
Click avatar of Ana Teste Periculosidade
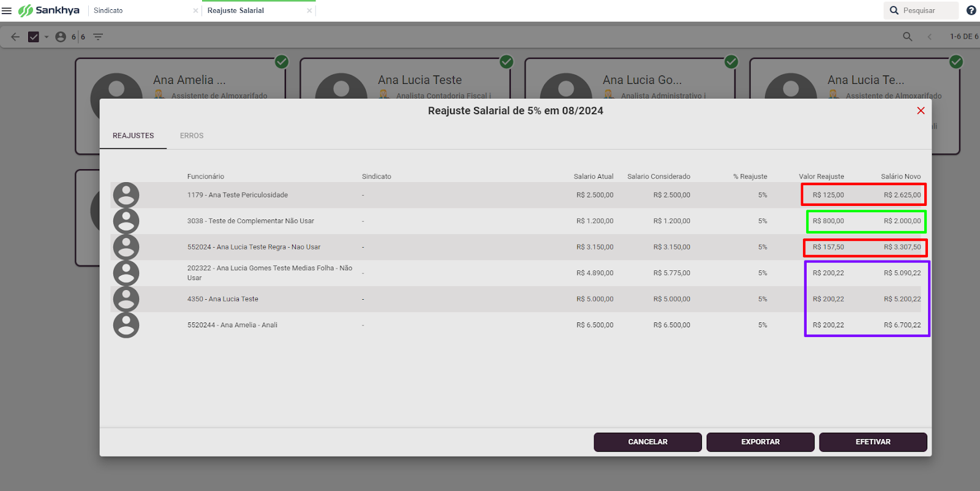pyautogui.click(x=126, y=195)
